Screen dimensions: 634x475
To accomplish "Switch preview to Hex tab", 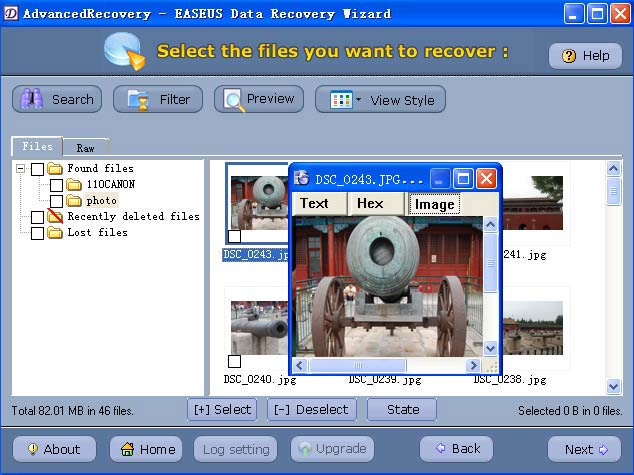I will click(370, 204).
